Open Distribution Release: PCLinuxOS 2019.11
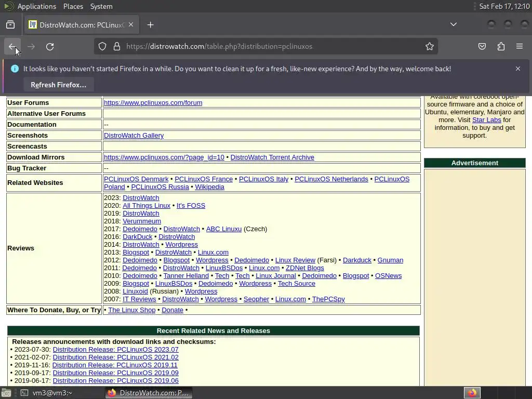This screenshot has width=532, height=399. coord(115,365)
